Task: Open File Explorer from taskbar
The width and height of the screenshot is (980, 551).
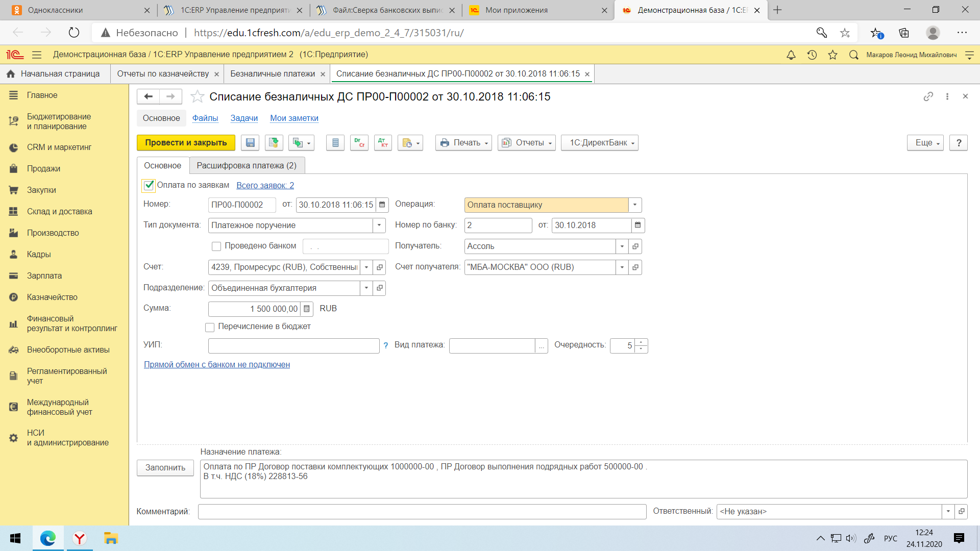Action: coord(111,538)
